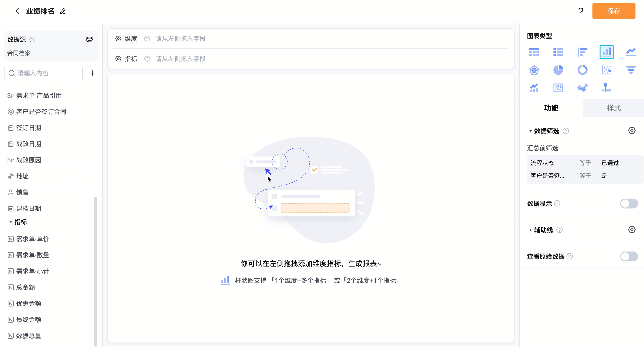Select the column chart type icon
644x347 pixels.
pyautogui.click(x=607, y=52)
